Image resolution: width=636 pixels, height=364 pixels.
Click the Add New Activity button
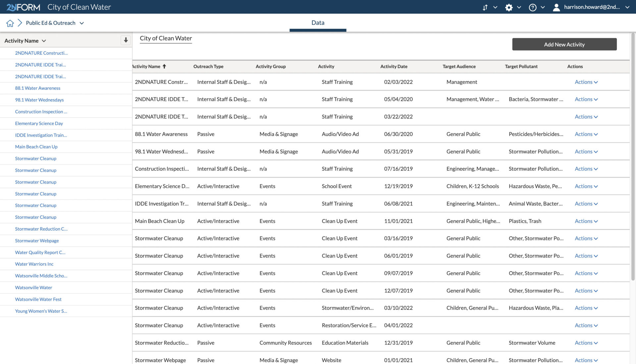(564, 44)
